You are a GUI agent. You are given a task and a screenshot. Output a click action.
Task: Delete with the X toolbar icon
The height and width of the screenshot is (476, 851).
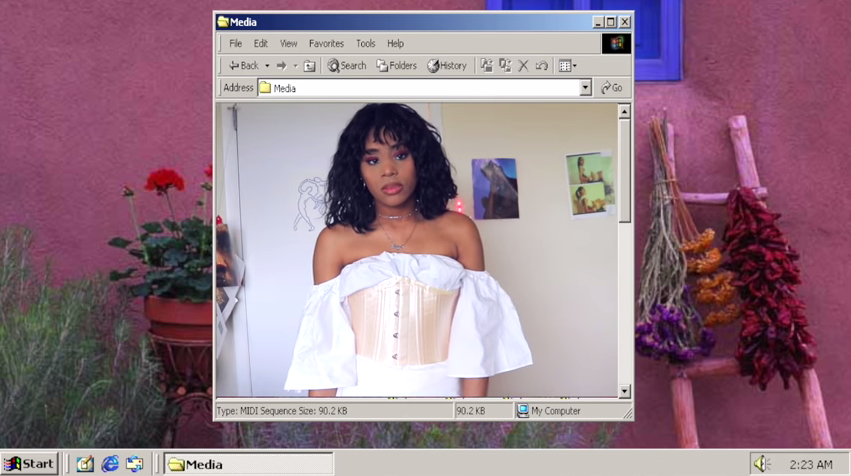pos(523,66)
